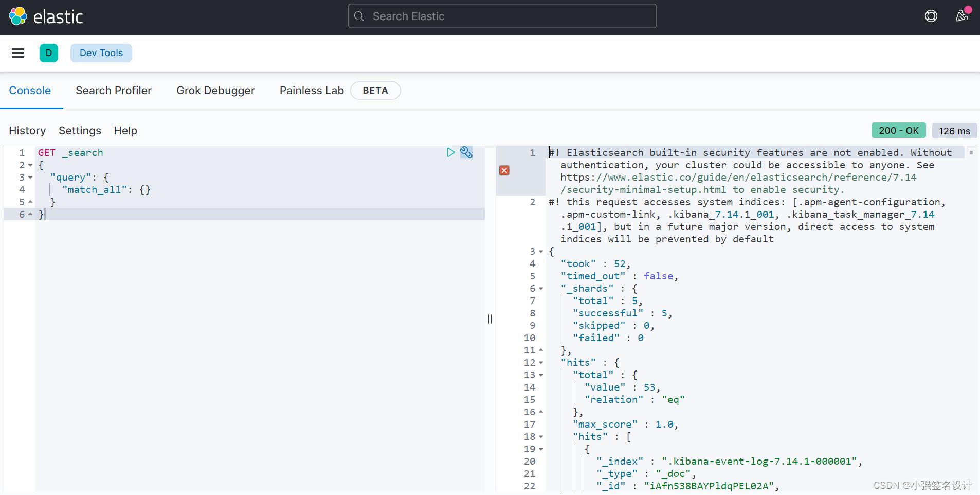Viewport: 980px width, 495px height.
Task: Open the wrench request options menu
Action: [x=466, y=152]
